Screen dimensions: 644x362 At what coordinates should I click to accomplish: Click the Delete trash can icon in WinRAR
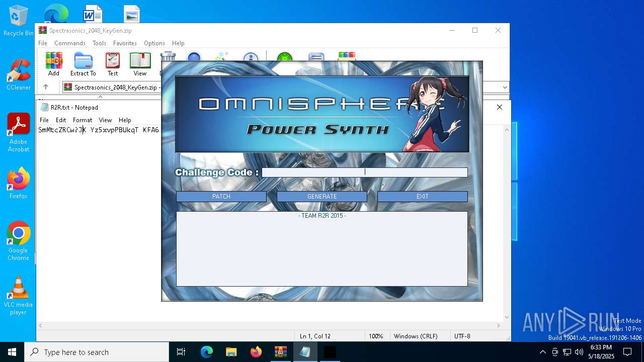[x=168, y=56]
